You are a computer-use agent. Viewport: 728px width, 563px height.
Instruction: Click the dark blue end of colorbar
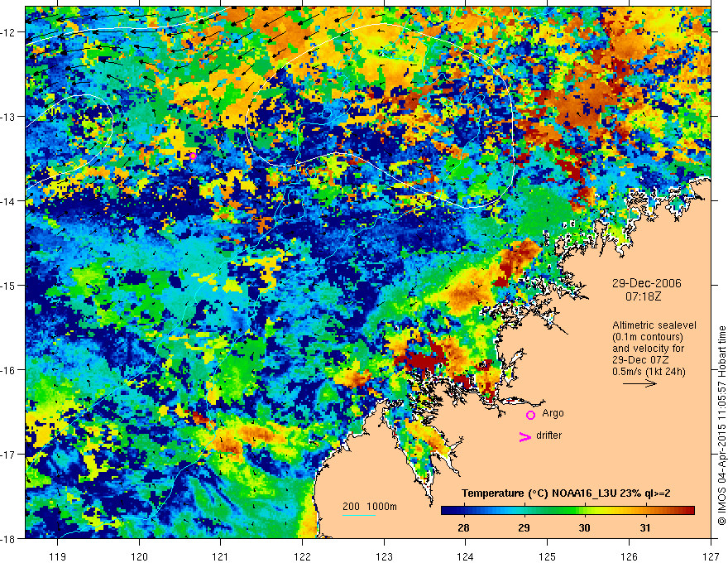coord(447,510)
